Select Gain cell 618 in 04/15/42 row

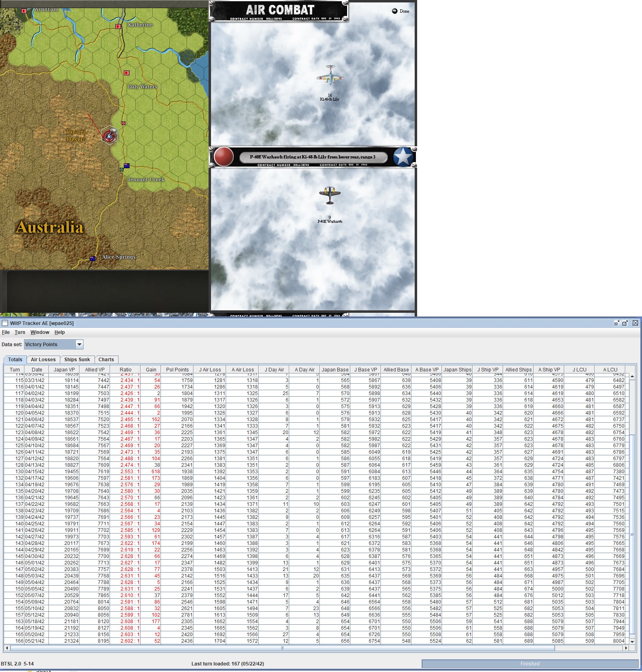click(151, 472)
